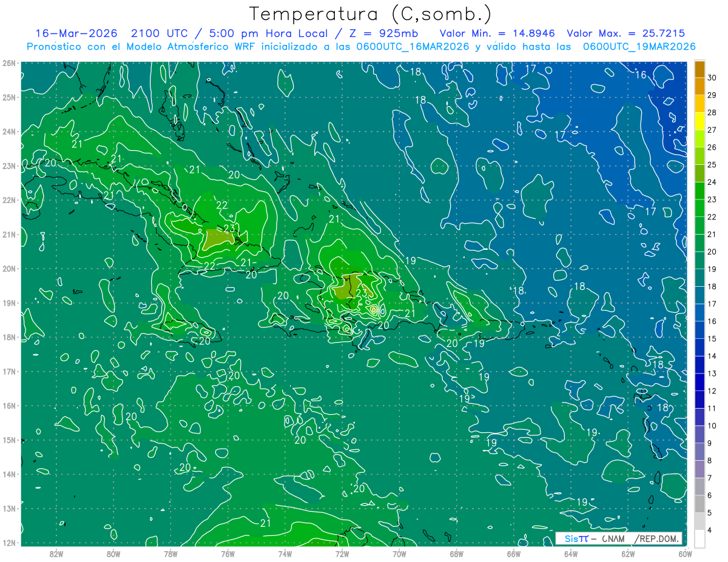Click the contour label "16" on the map
Image resolution: width=728 pixels, height=562 pixels.
click(641, 75)
